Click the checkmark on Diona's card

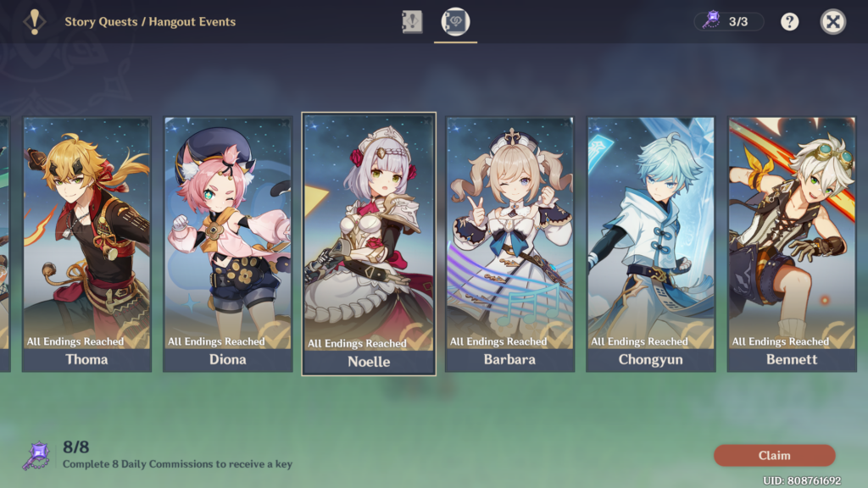click(275, 333)
